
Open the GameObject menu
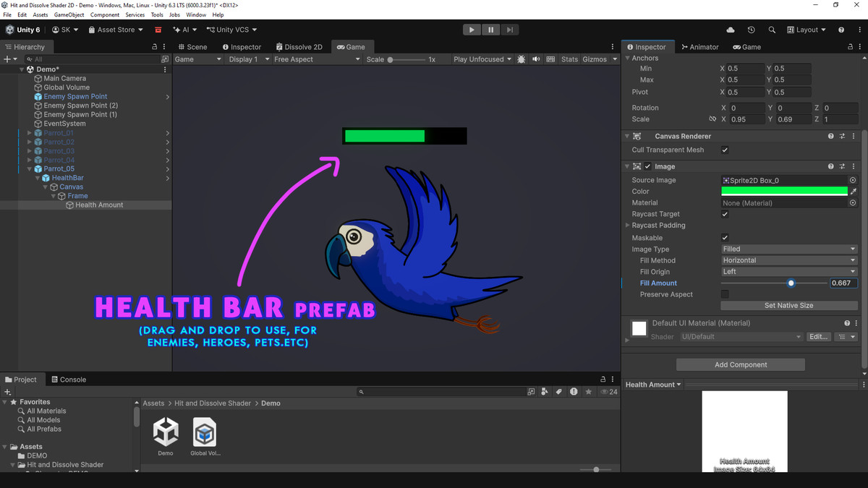(x=69, y=14)
